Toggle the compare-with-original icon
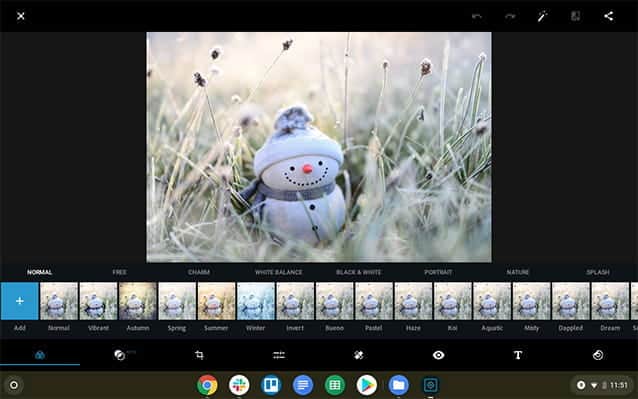The image size is (638, 399). 575,16
